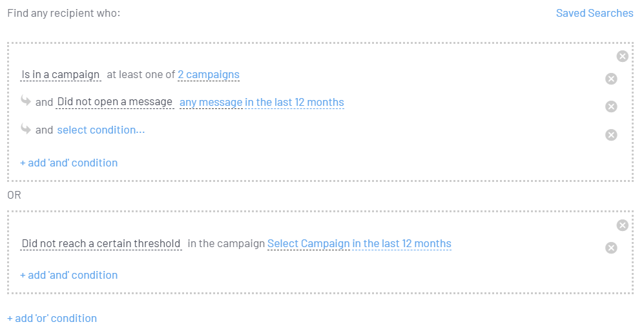
Task: Delete the 'Is in a campaign' condition row
Action: pos(611,79)
